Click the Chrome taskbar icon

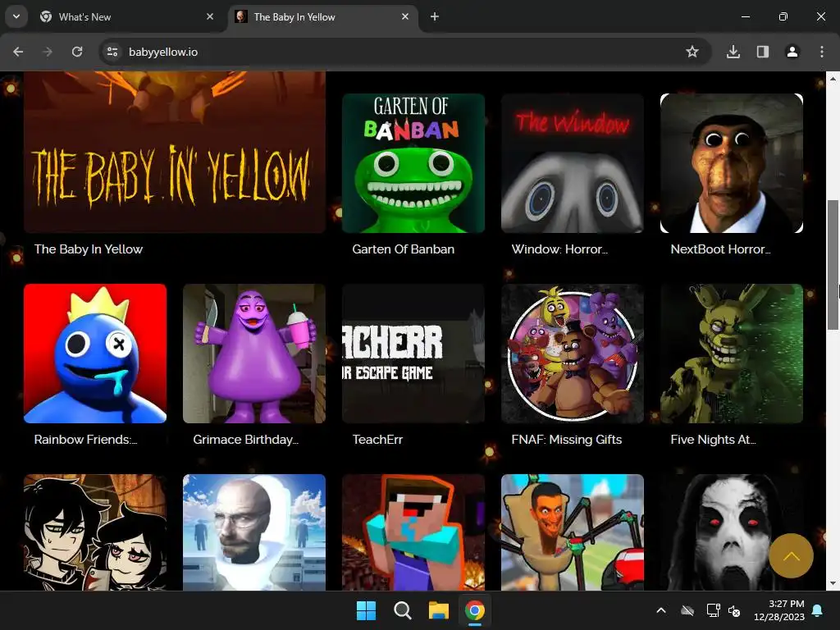pos(475,610)
